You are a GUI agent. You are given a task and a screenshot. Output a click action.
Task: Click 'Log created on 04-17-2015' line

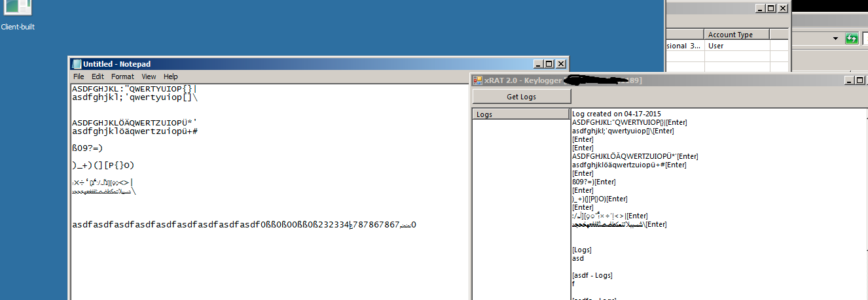tap(617, 114)
